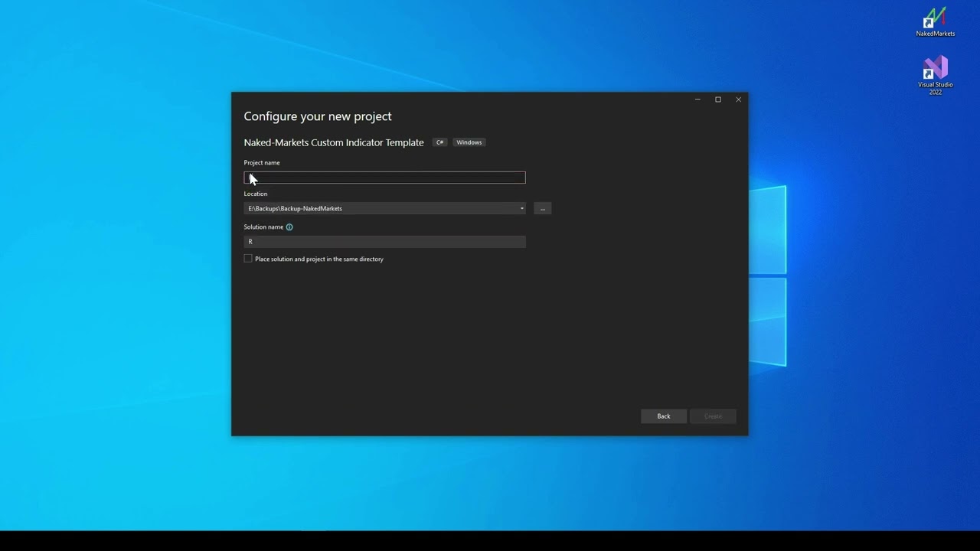980x551 pixels.
Task: Click the Solution name text field
Action: (x=384, y=242)
